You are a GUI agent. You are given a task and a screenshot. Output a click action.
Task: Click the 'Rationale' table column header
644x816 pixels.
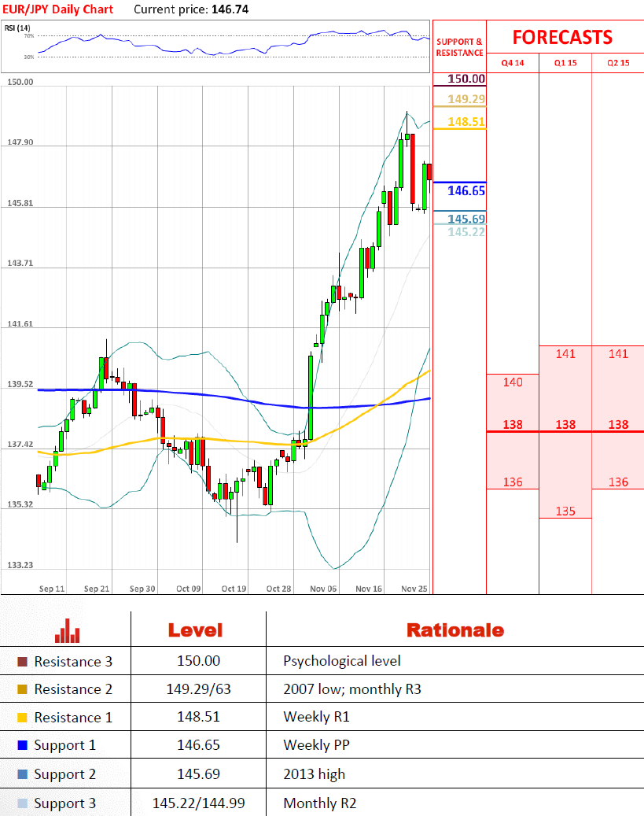pos(455,630)
